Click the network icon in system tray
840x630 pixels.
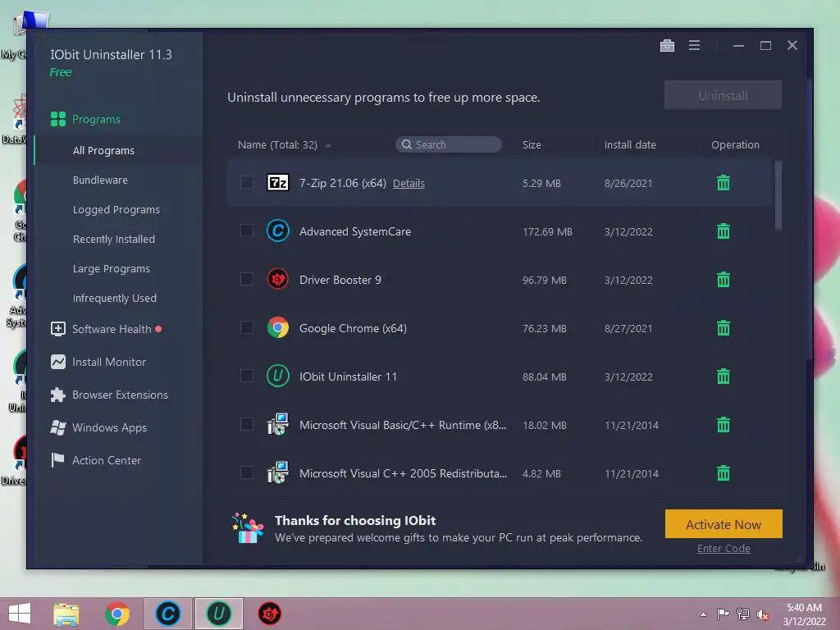coord(742,614)
